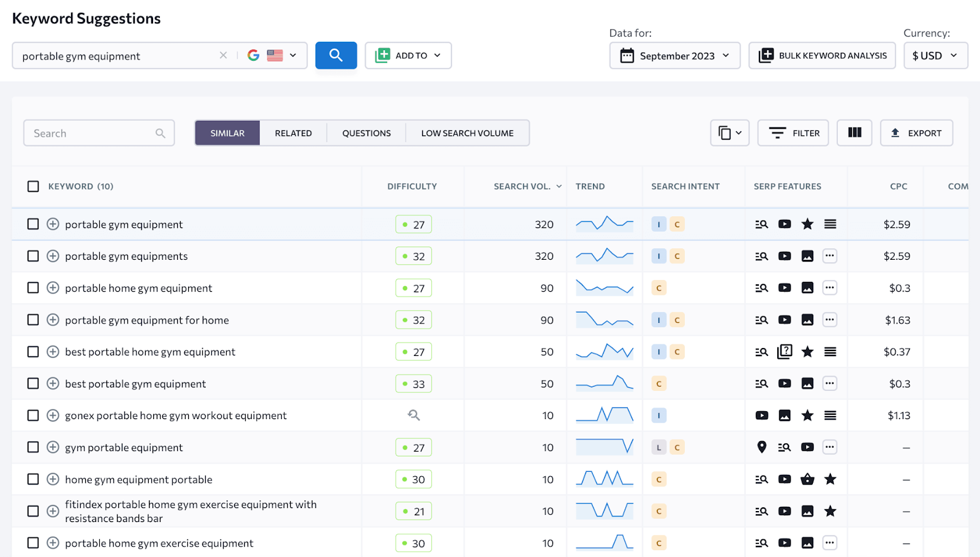Check the checkbox for portable home gym equipment
The width and height of the screenshot is (980, 557).
coord(33,287)
